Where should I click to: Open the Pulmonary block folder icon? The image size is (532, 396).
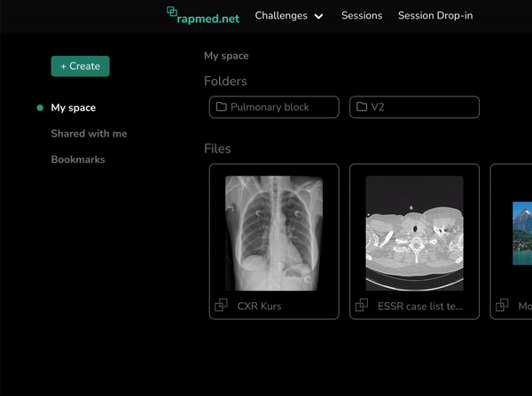pyautogui.click(x=222, y=107)
